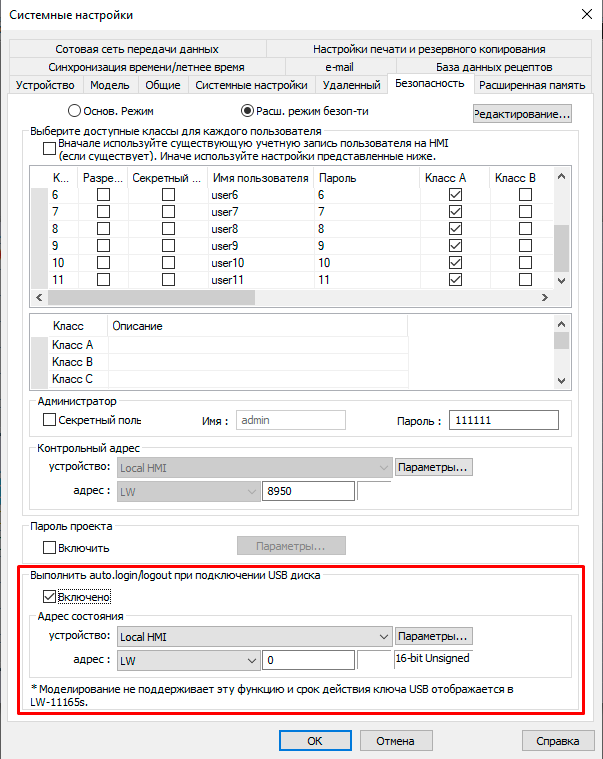
Task: Click vertical scrollbar thumb of user table
Action: (561, 249)
